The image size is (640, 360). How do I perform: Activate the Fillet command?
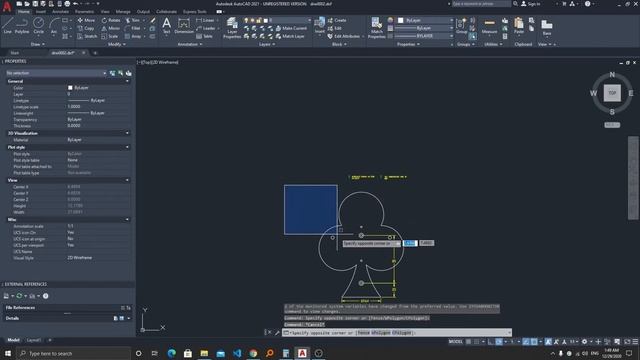(x=133, y=28)
